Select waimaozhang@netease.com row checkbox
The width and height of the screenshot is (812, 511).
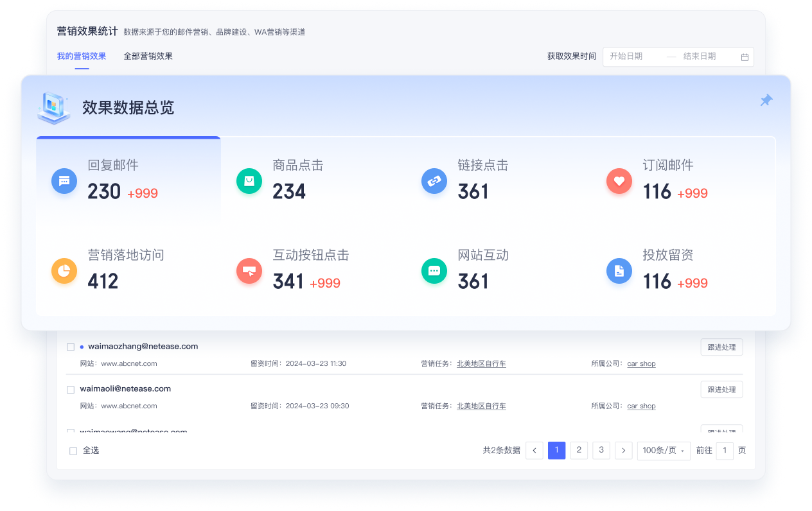(70, 345)
